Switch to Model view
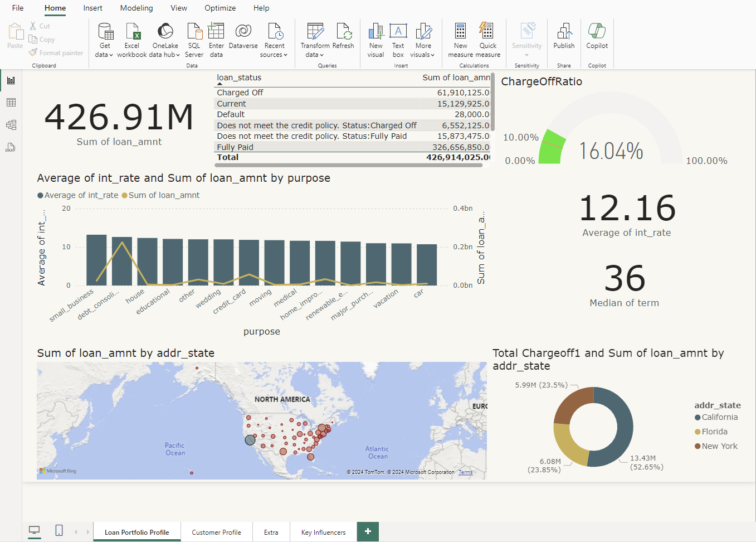The width and height of the screenshot is (756, 542). click(11, 125)
